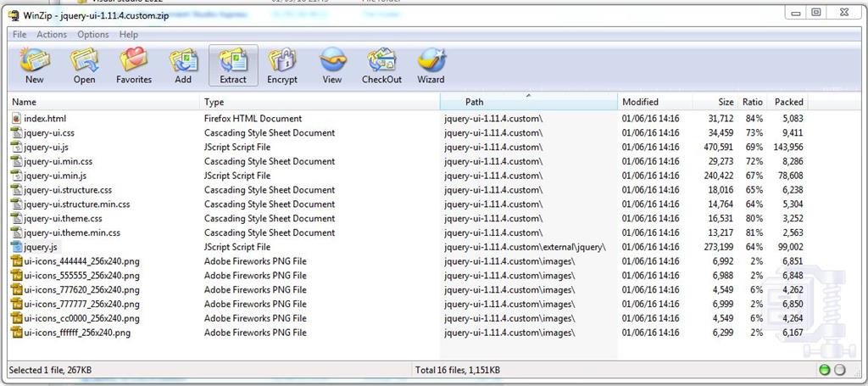Click the jquery-ui.min.js file icon

click(x=16, y=176)
